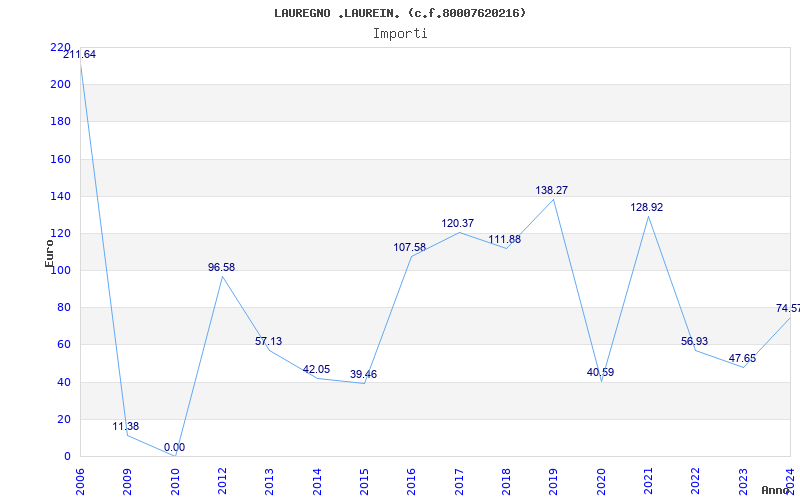
Task: Select the 2009 x-axis year label
Action: click(128, 481)
